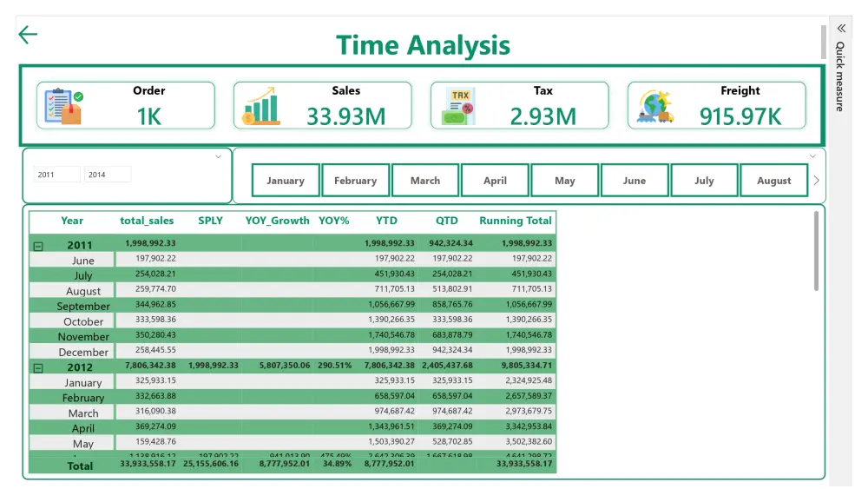Collapse the 2012 year row in the matrix

point(38,367)
